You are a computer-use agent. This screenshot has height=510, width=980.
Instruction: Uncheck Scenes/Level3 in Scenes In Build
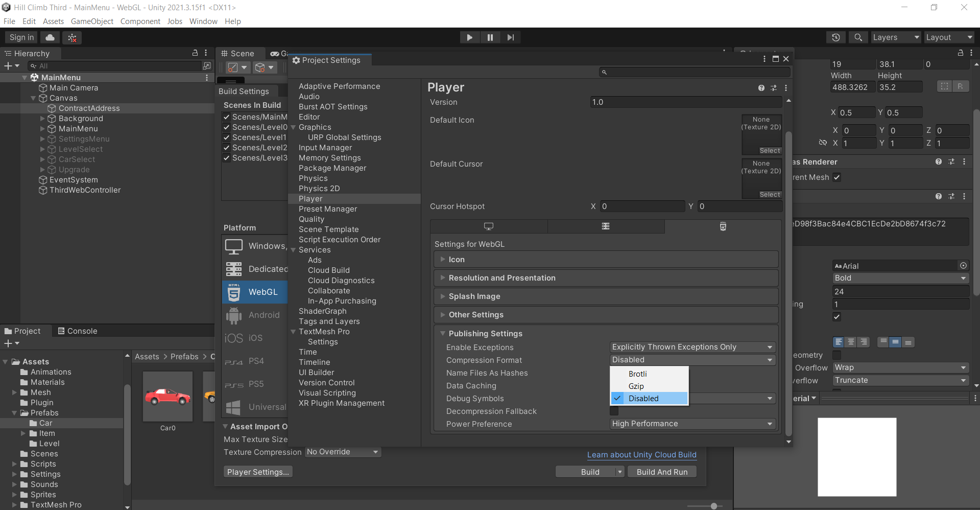(227, 158)
